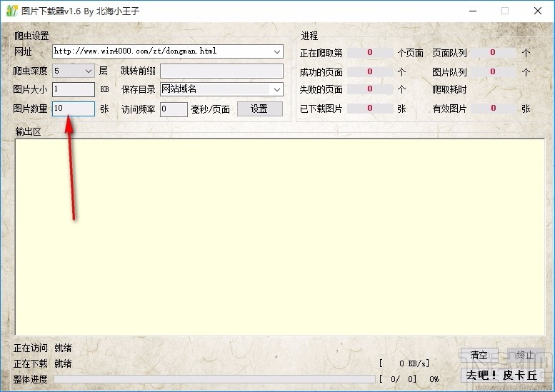Expand the 爬虫深度 depth dropdown
Screen dimensions: 555x392
(88, 71)
